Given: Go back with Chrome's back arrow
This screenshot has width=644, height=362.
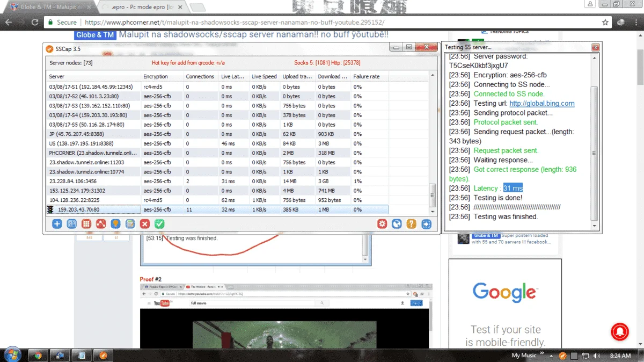Looking at the screenshot, I should [9, 23].
